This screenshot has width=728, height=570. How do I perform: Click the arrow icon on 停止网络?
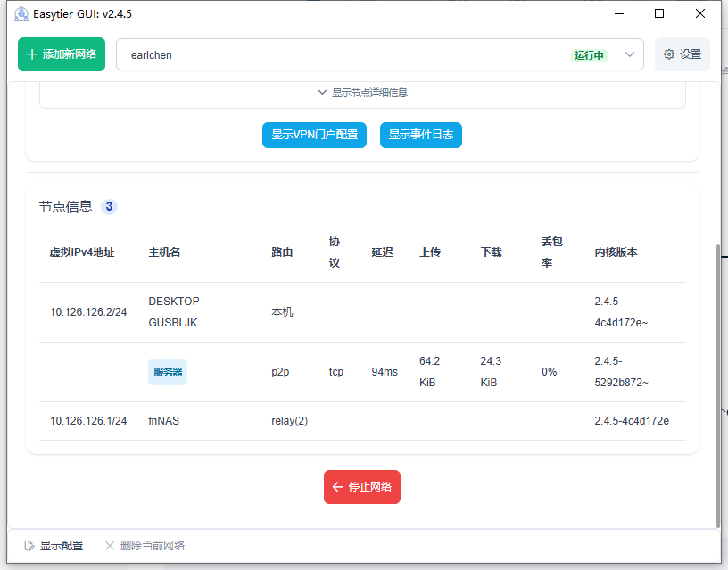(338, 487)
